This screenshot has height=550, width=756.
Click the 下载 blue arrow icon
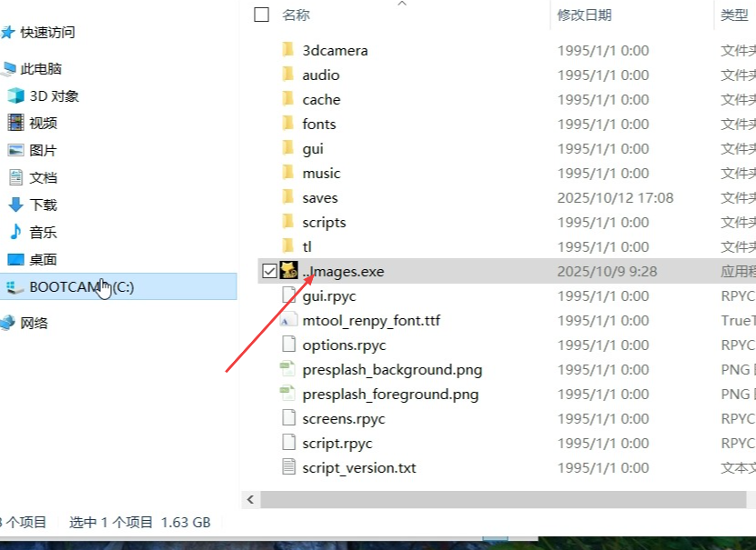click(x=15, y=205)
